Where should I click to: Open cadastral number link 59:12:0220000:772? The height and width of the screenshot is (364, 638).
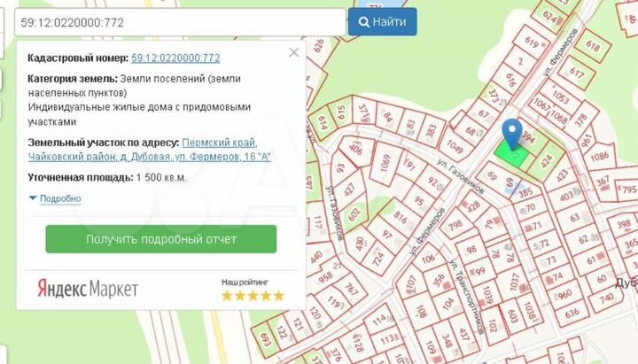point(175,58)
